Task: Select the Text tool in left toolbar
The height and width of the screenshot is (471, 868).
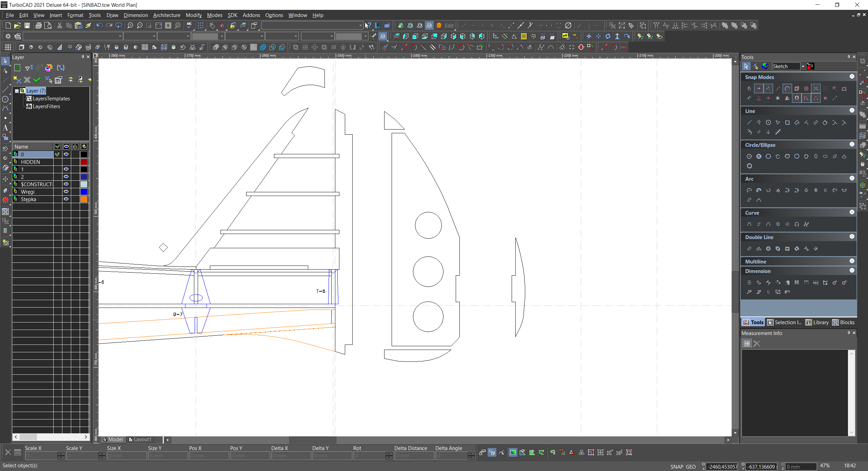Action: pyautogui.click(x=5, y=128)
